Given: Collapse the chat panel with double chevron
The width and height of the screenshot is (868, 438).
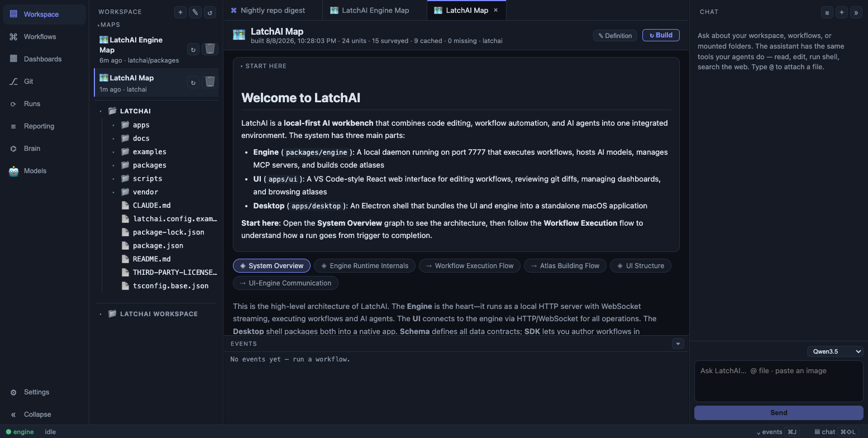Looking at the screenshot, I should [856, 12].
